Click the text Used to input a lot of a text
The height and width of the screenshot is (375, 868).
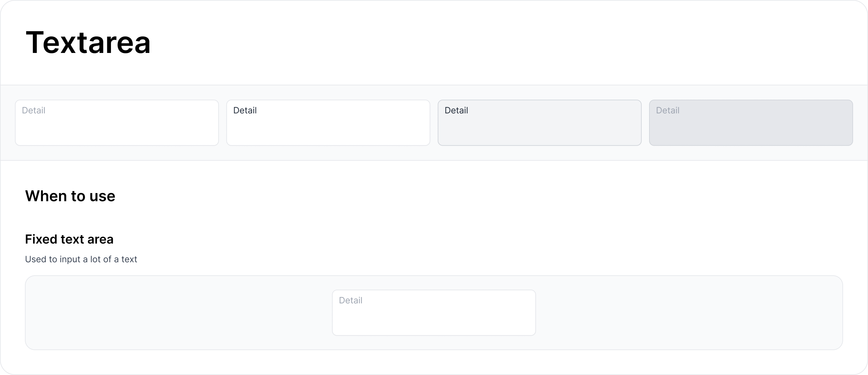click(81, 259)
